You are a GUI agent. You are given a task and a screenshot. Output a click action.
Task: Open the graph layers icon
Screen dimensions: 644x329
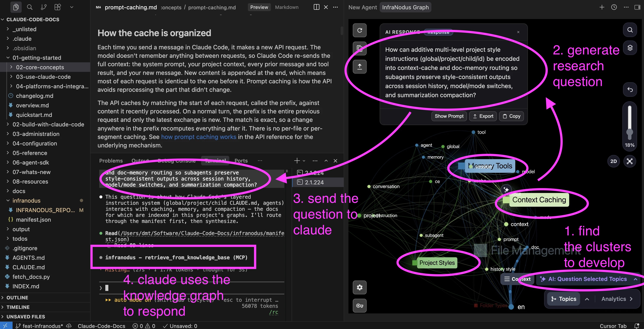tap(630, 48)
